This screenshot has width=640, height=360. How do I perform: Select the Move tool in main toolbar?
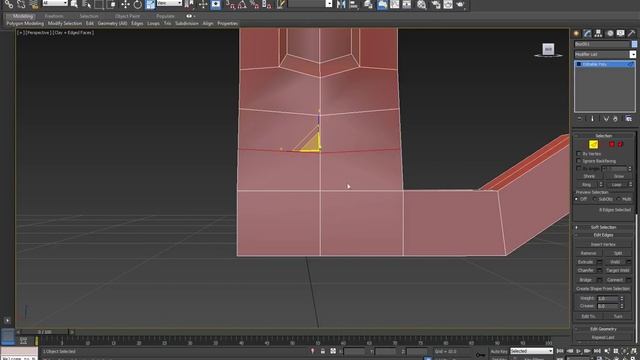[125, 4]
